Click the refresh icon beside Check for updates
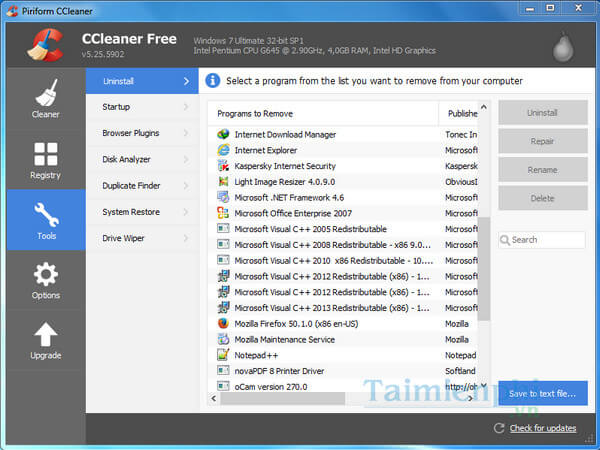This screenshot has width=600, height=450. tap(499, 428)
